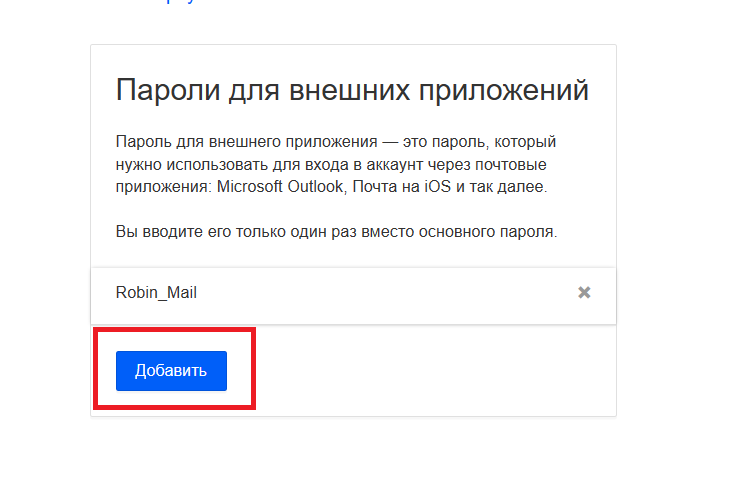Image resolution: width=729 pixels, height=497 pixels.
Task: Click the blue Добавить button
Action: pos(171,371)
